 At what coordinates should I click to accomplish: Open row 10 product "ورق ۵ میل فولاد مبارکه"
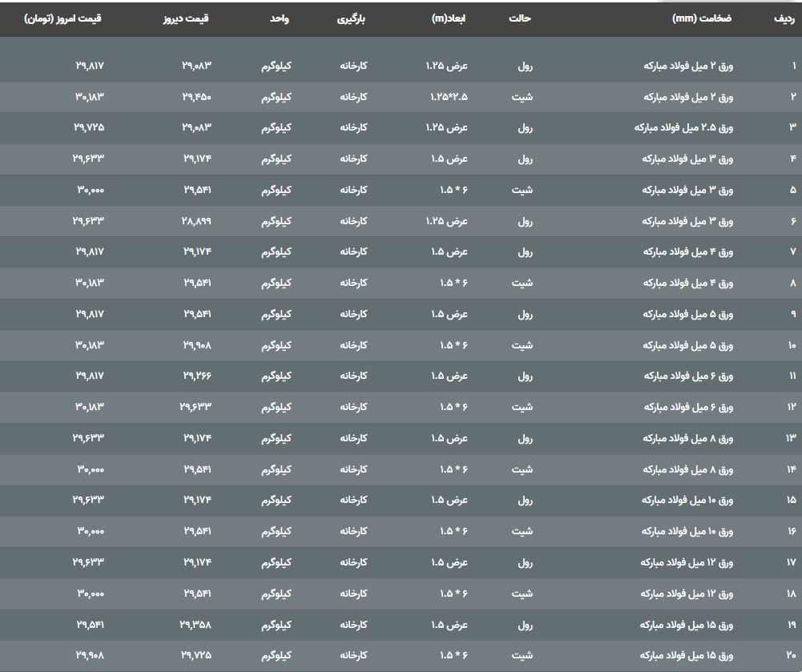(x=688, y=345)
